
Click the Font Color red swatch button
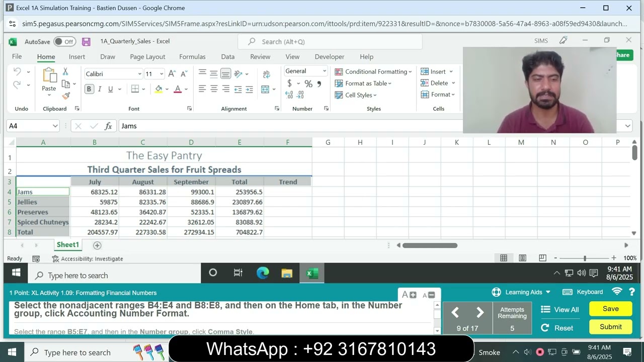(178, 89)
